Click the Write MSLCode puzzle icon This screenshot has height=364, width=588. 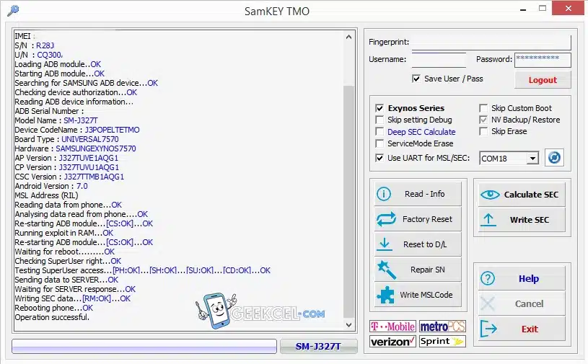(385, 295)
